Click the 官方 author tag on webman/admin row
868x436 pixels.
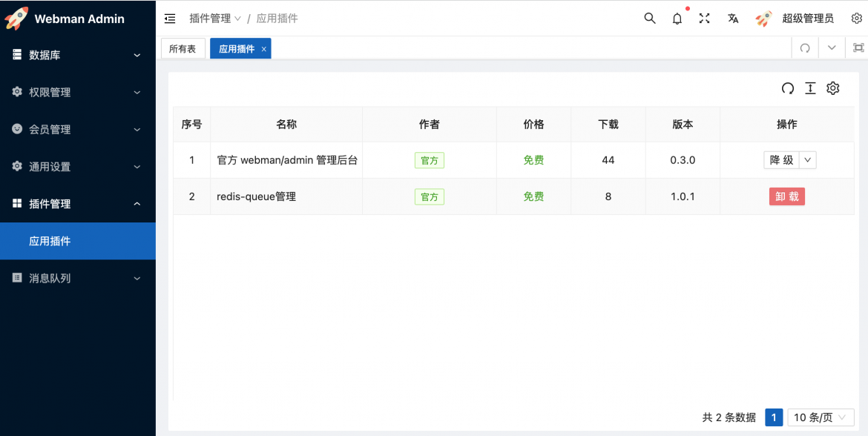[430, 159]
